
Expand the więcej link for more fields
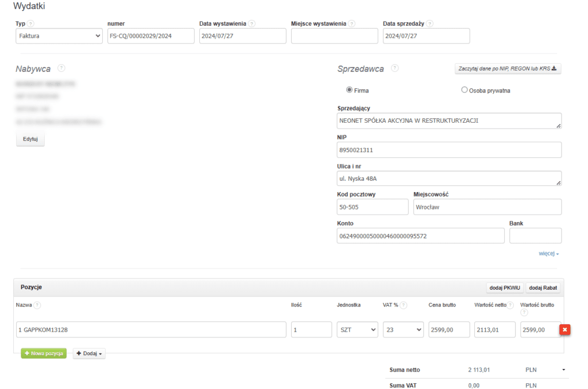(x=548, y=253)
